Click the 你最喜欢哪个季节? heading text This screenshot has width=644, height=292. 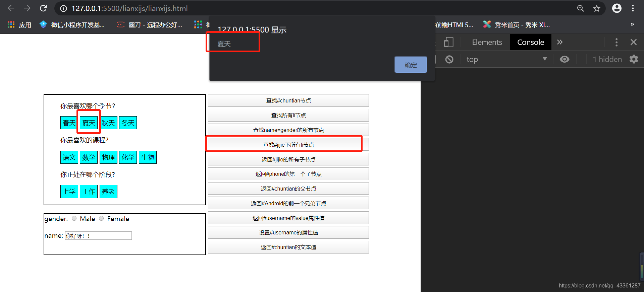[x=88, y=106]
